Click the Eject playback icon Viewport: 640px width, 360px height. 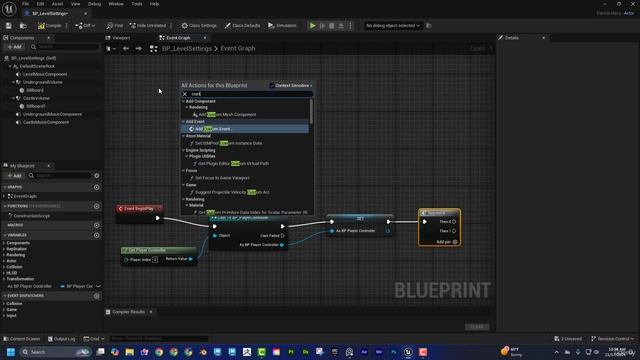(341, 26)
